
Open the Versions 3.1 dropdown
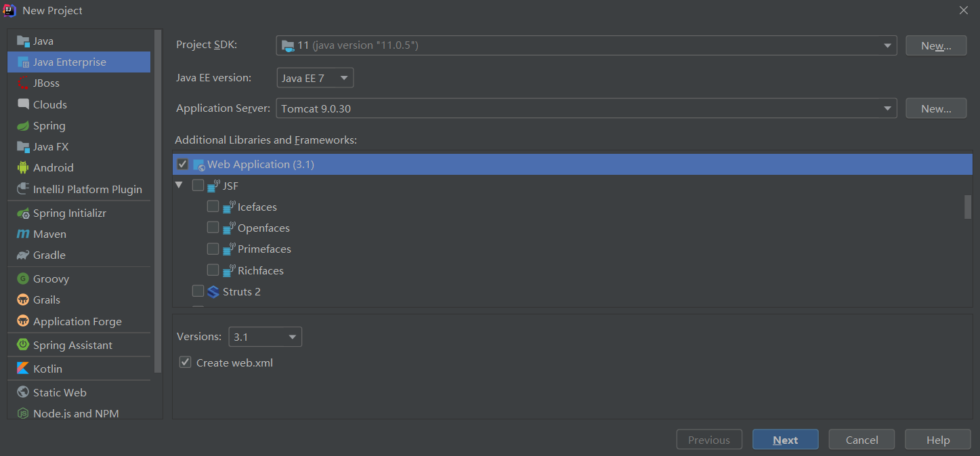265,337
